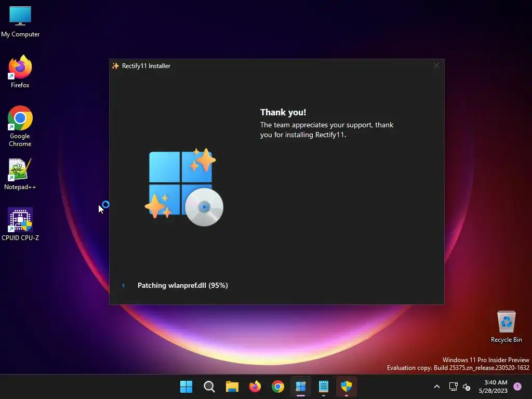Click the Rectify11 Windows logo with disc artwork
This screenshot has height=399, width=532.
coord(184,187)
